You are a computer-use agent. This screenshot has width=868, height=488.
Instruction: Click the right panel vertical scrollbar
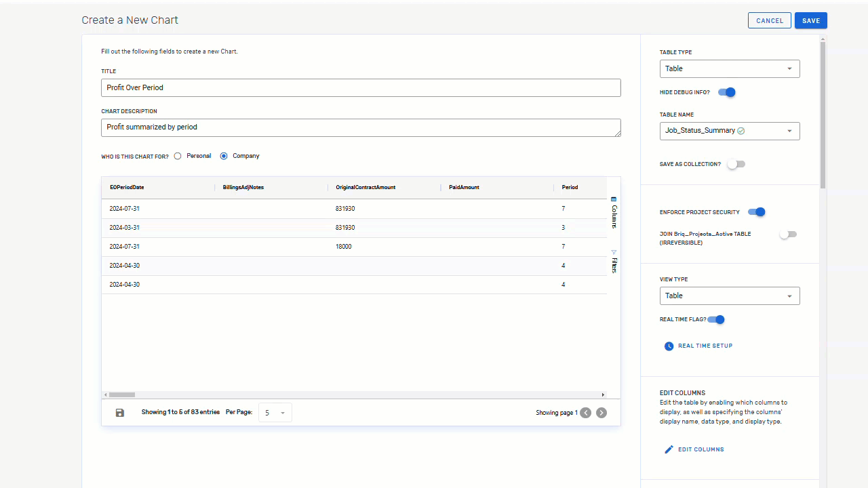pyautogui.click(x=823, y=115)
